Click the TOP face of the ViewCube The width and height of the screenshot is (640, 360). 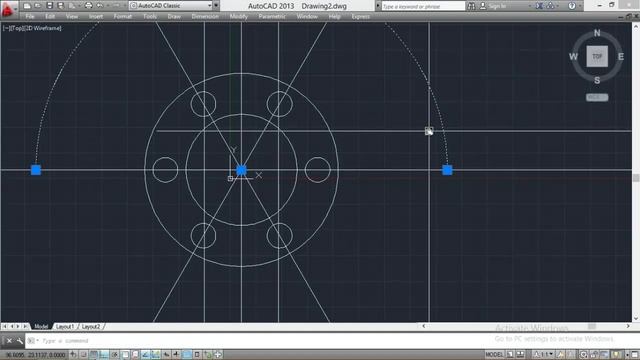pyautogui.click(x=597, y=56)
